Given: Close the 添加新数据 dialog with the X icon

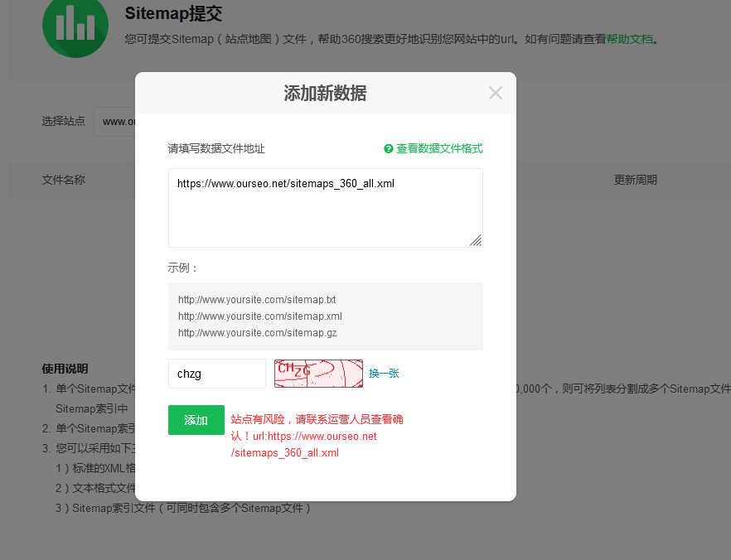Looking at the screenshot, I should 495,93.
